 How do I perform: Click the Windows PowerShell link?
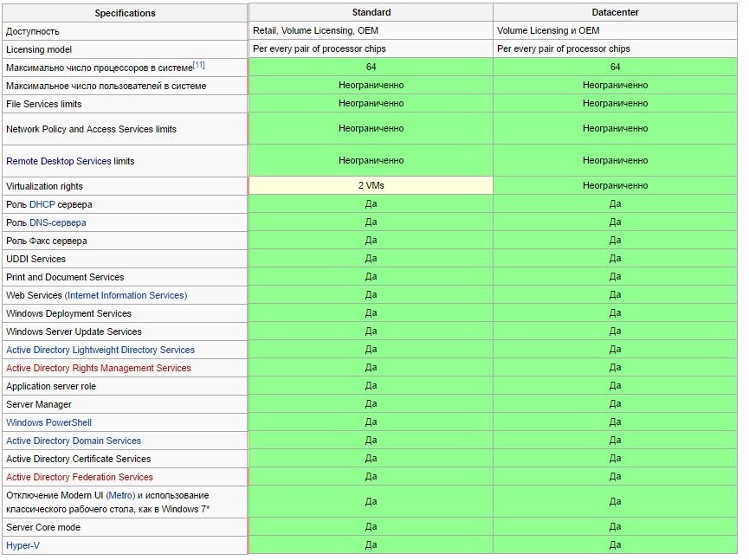tap(48, 422)
